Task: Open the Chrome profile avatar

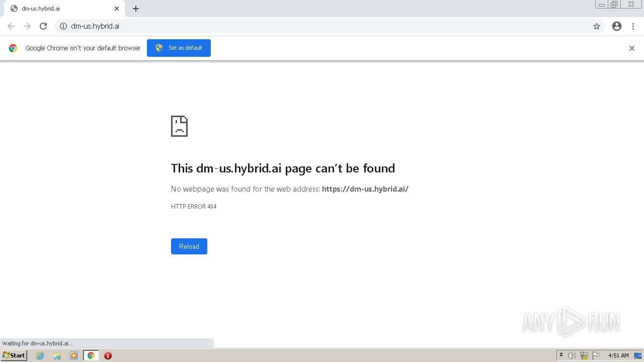Action: (617, 26)
